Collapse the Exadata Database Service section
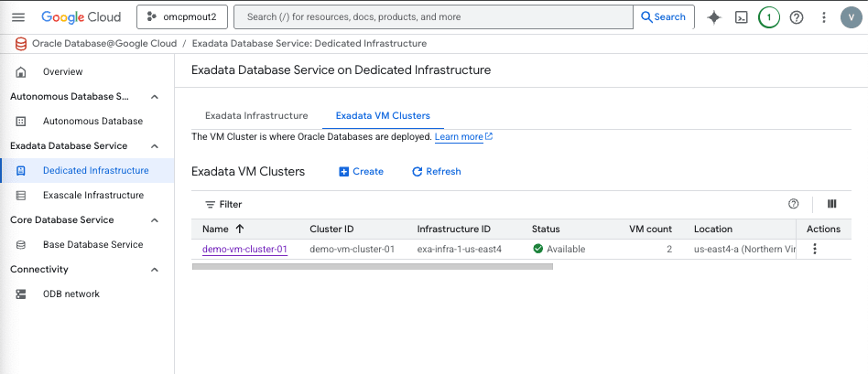Screen dimensions: 868x374 tap(155, 146)
